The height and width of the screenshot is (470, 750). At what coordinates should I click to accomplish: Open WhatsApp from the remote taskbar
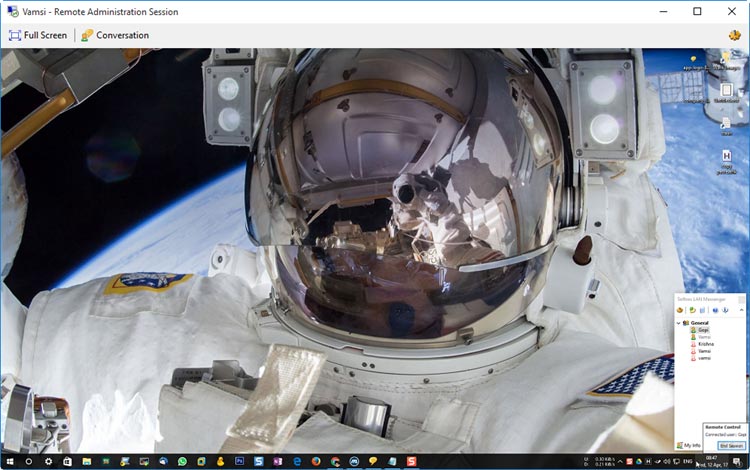(x=182, y=461)
